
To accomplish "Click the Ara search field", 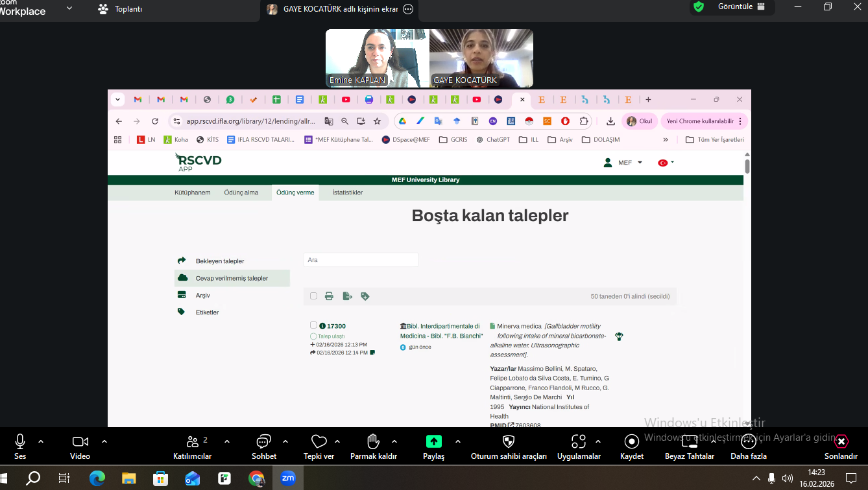I will [x=361, y=260].
